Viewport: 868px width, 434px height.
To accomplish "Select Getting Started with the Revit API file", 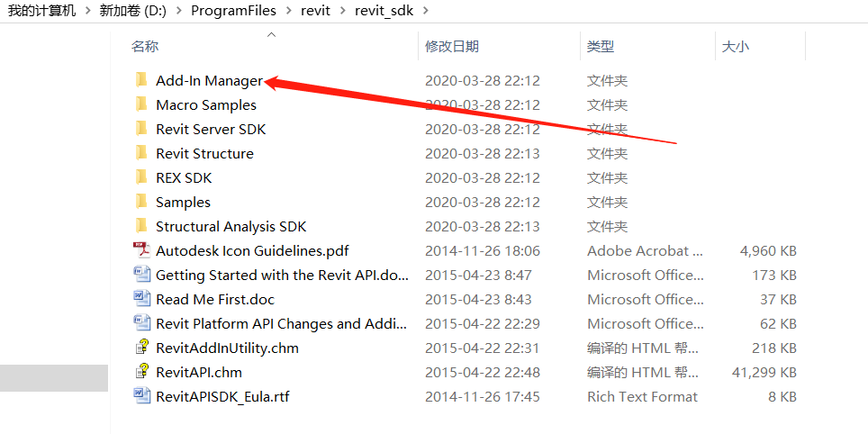I will [x=283, y=276].
